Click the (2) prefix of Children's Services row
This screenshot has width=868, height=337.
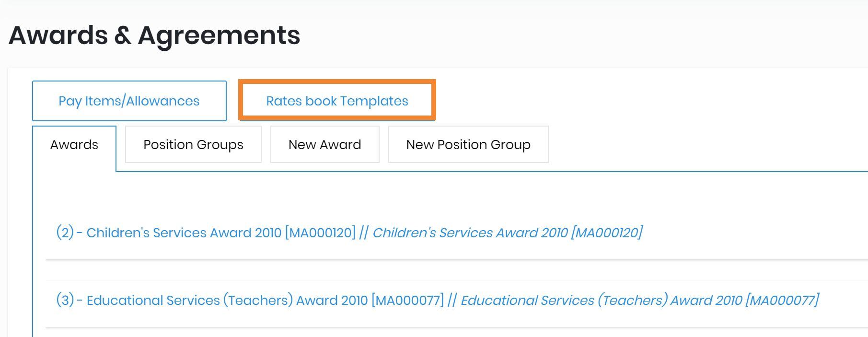click(x=65, y=233)
